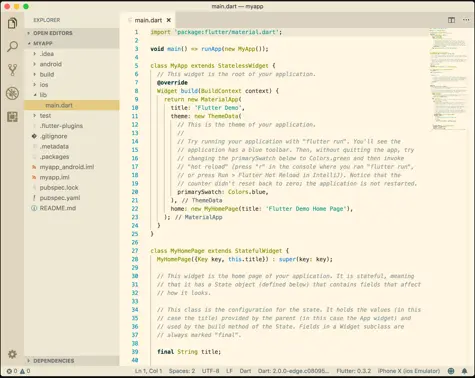Viewport: 475px width, 378px height.
Task: Click Flutter: 0.3.2 in status bar
Action: [x=353, y=371]
